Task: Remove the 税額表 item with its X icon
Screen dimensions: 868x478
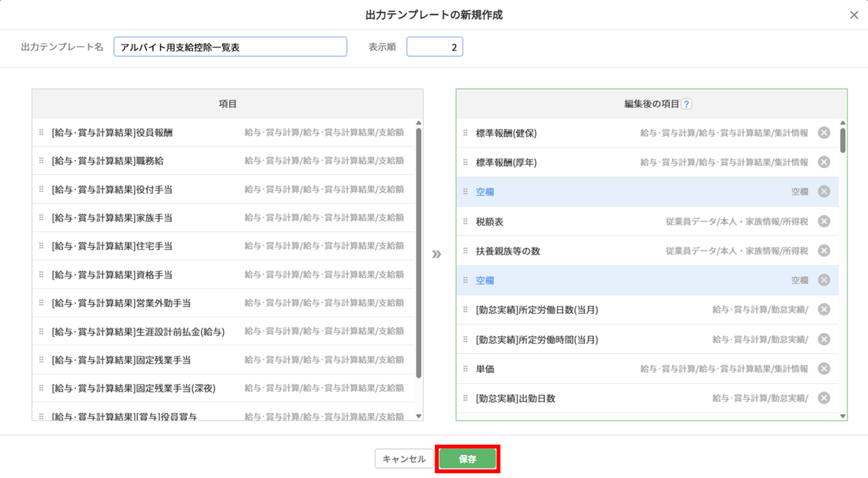Action: click(x=824, y=221)
